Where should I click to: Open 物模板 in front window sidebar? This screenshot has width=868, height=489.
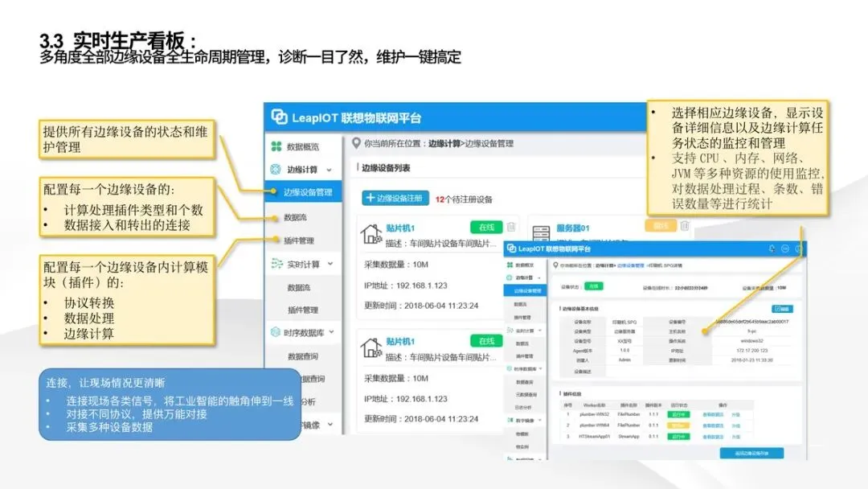click(522, 434)
